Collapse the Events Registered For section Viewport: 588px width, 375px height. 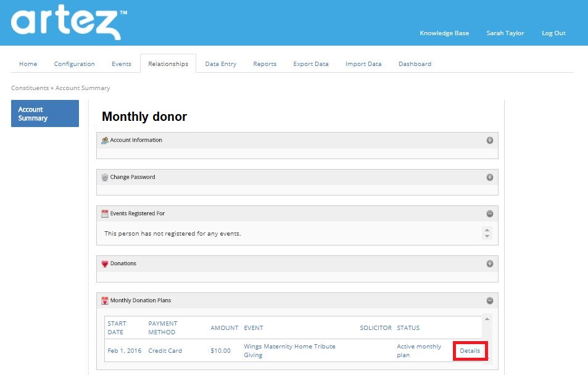tap(490, 214)
